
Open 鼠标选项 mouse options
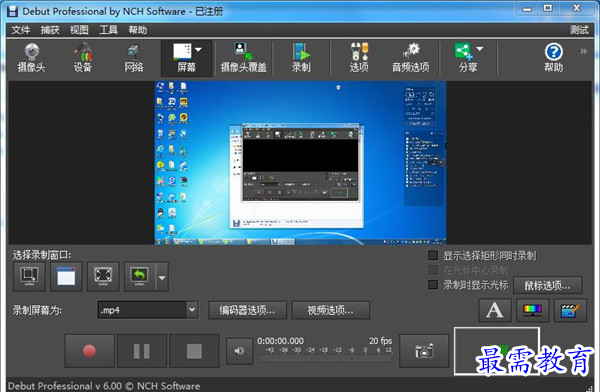coord(548,286)
